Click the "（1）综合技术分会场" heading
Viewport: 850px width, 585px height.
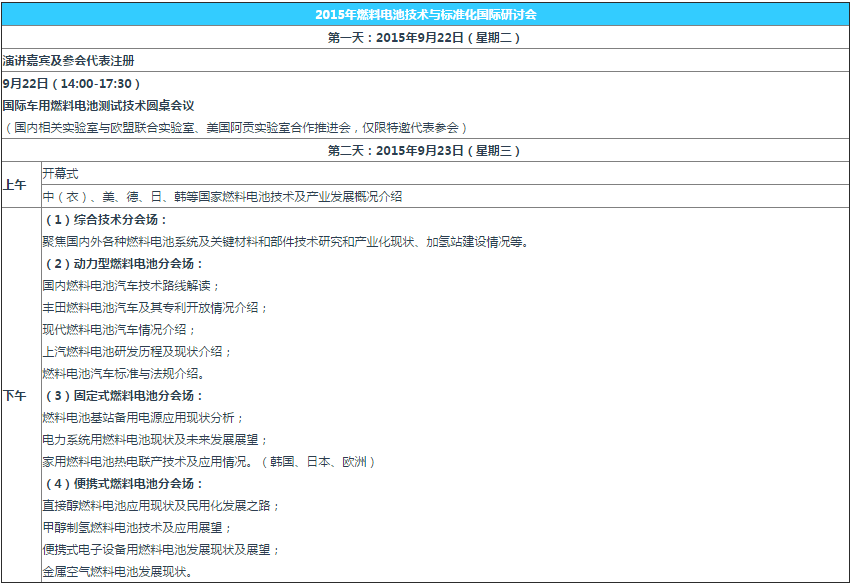tap(106, 219)
